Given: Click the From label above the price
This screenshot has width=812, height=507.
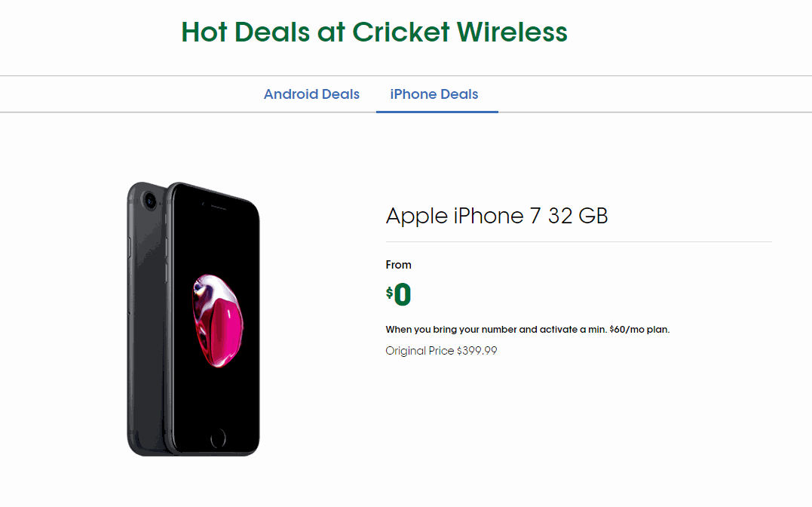Looking at the screenshot, I should point(399,265).
